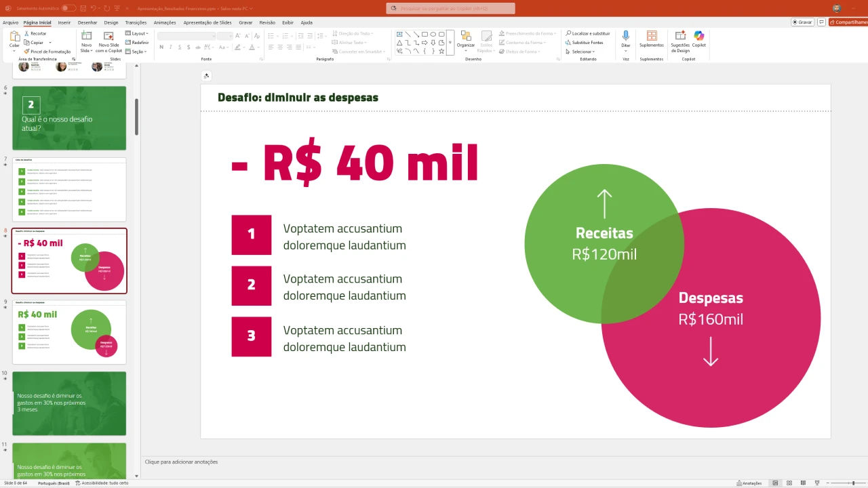Click the zoom slider in status bar
The width and height of the screenshot is (868, 488).
(x=852, y=483)
